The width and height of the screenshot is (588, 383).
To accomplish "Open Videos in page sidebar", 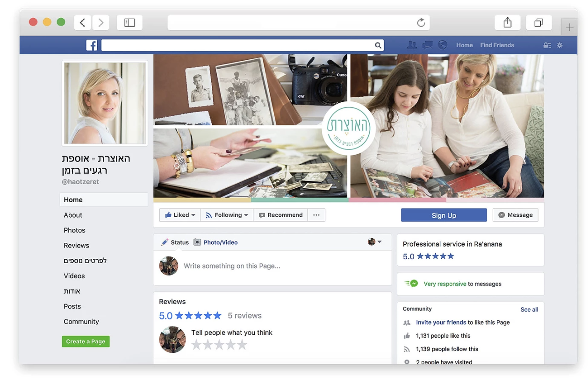I will tap(74, 276).
